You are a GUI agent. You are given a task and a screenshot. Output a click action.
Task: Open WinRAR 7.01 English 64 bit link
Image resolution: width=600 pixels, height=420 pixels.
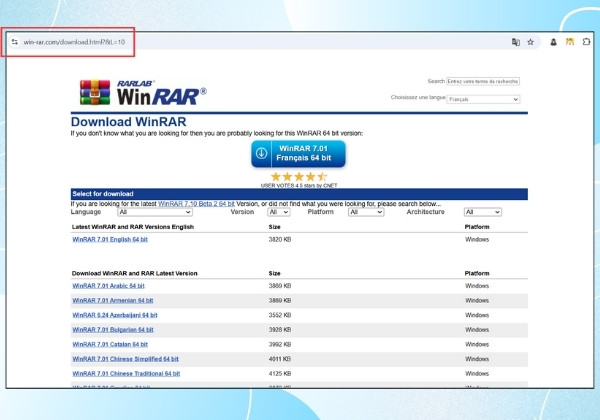point(110,239)
